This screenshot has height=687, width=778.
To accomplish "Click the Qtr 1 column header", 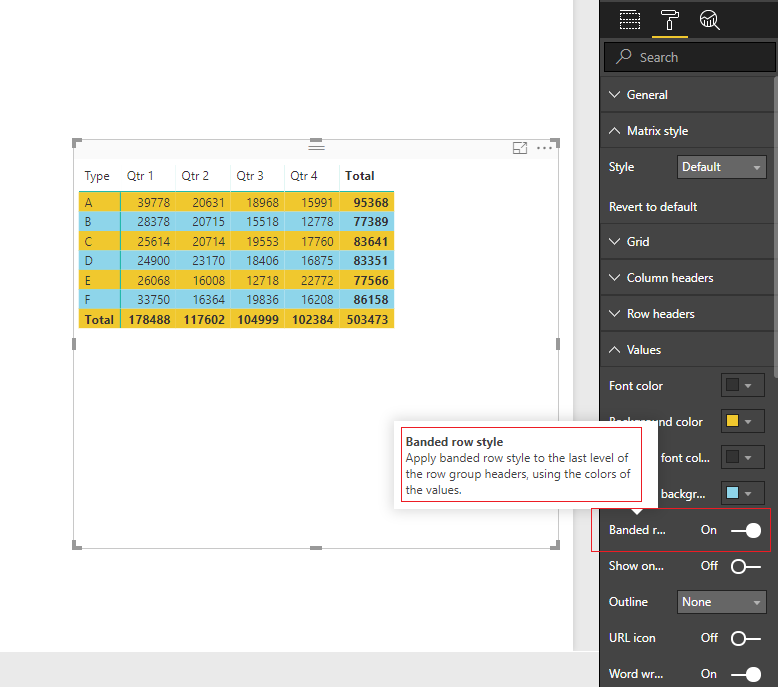I will (140, 176).
